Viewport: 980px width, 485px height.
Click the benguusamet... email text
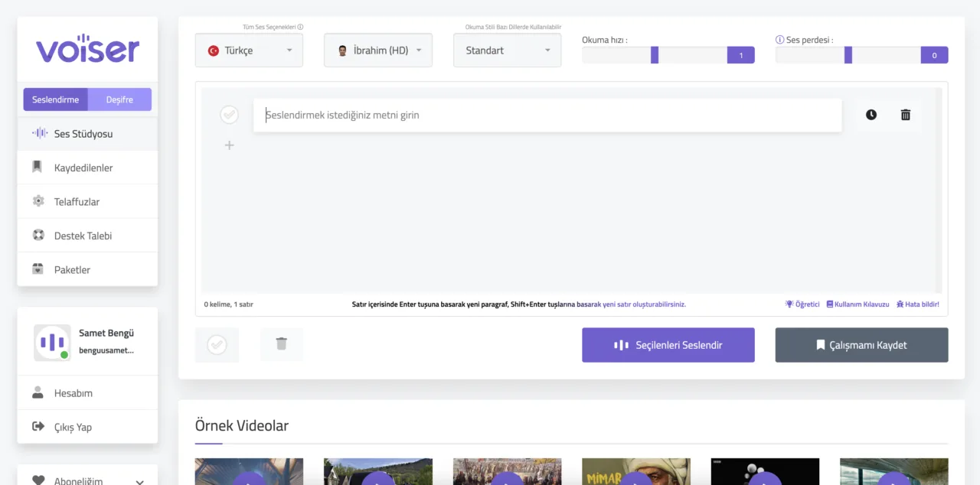tap(106, 350)
